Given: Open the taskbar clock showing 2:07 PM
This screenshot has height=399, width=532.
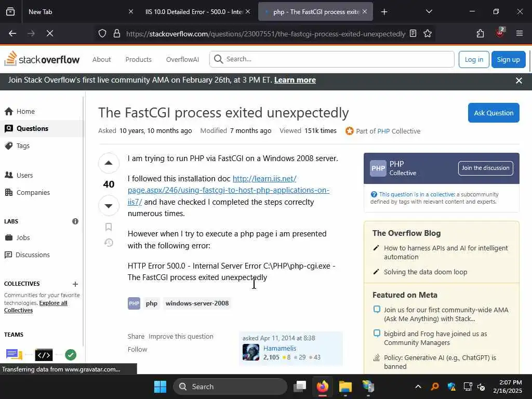Looking at the screenshot, I should (508, 387).
